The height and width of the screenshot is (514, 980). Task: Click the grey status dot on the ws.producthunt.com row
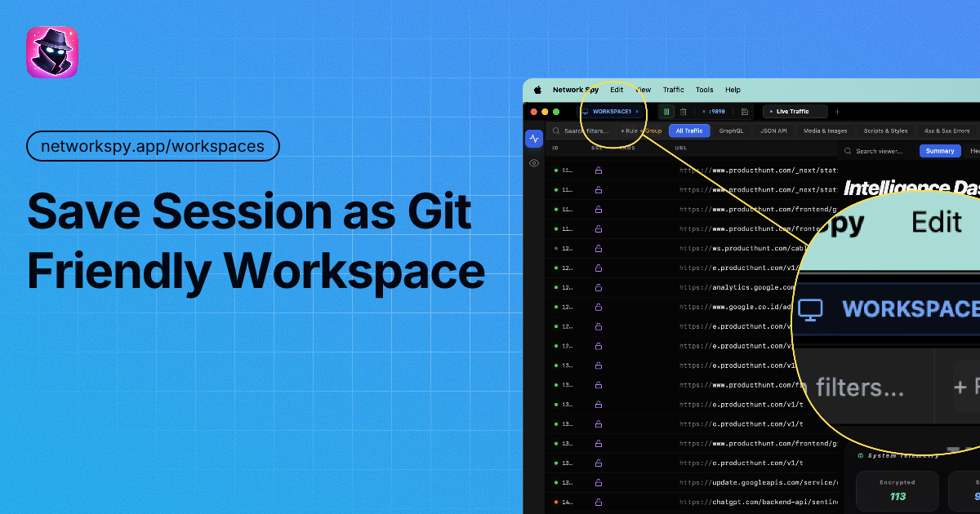pyautogui.click(x=556, y=248)
